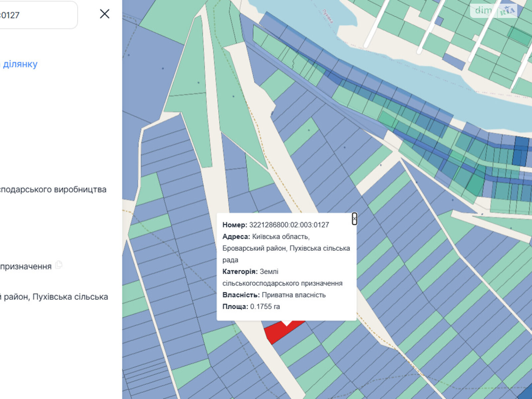Select the darkest blue parcel near the right edge

(x=520, y=151)
